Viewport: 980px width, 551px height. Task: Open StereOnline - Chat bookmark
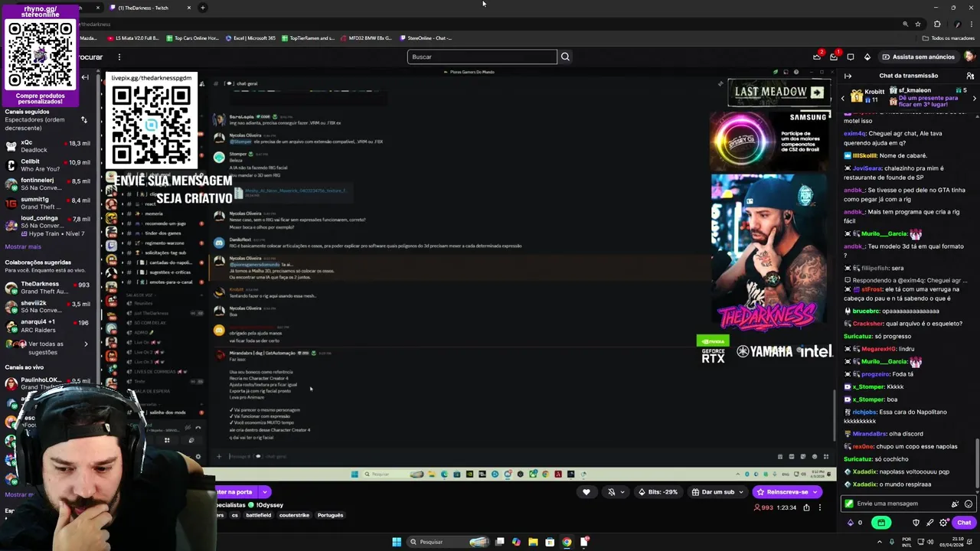(x=425, y=37)
